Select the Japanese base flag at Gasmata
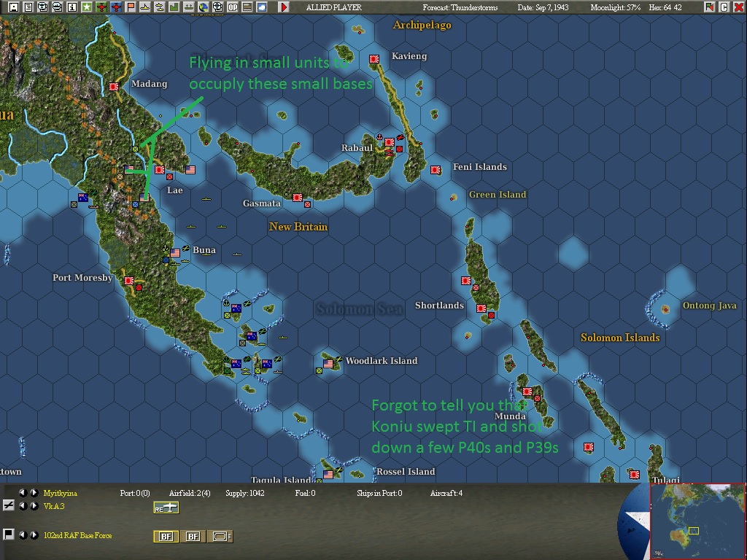747x560 pixels. point(298,197)
